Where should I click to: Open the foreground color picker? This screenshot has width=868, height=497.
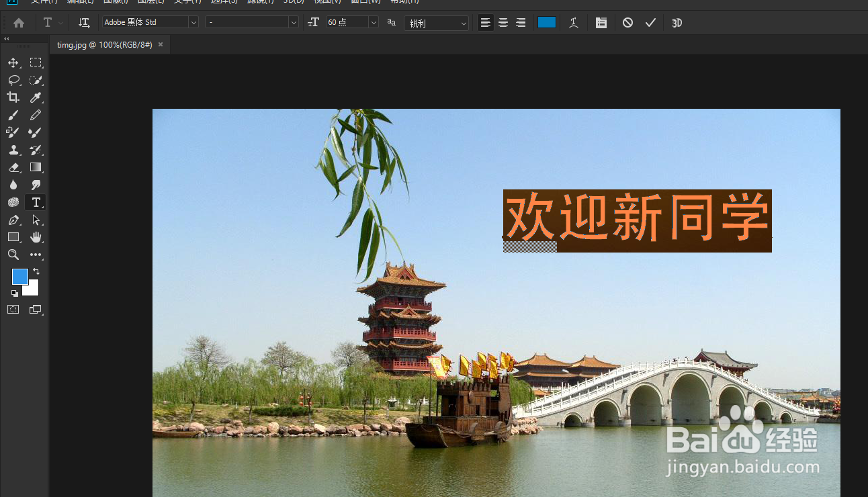(19, 276)
